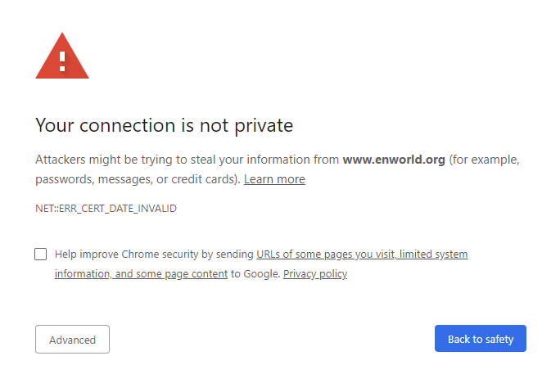Click the 'Help improve Chrome security by sending' label

pos(154,255)
